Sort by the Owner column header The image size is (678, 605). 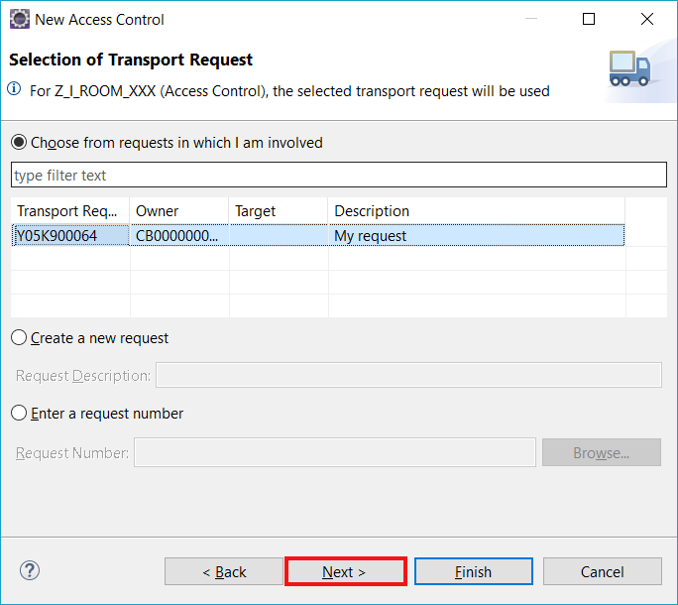click(x=179, y=211)
